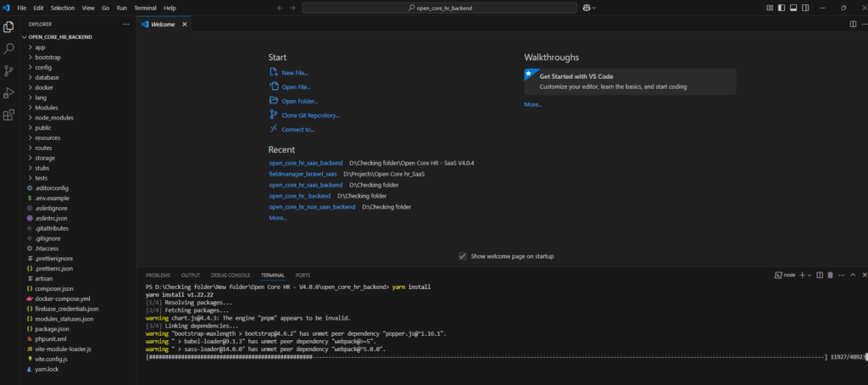Toggle the secondary side bar
The width and height of the screenshot is (868, 385).
point(805,8)
